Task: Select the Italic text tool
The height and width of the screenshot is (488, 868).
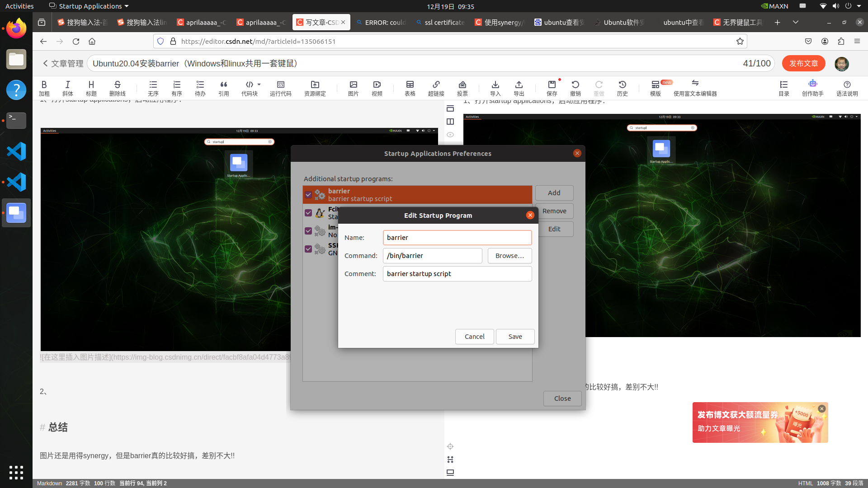Action: click(x=67, y=87)
